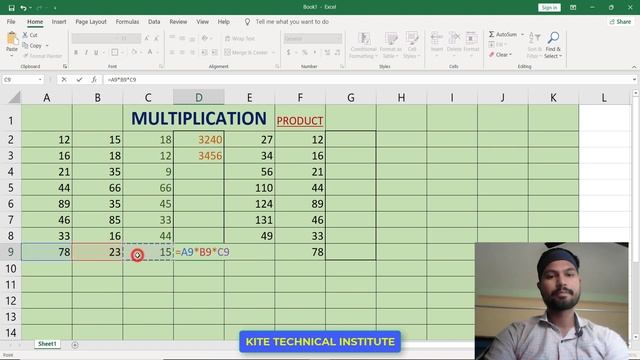Click the Share button
640x360 pixels.
point(620,22)
